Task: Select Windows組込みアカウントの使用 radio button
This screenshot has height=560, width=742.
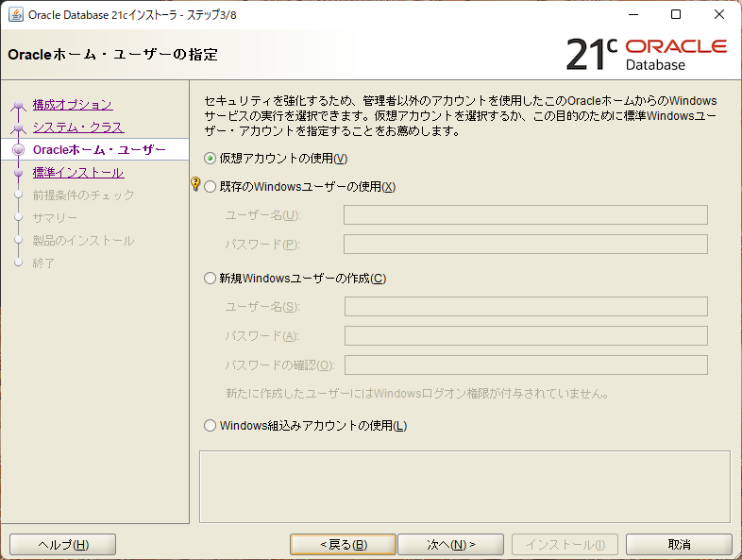Action: 211,426
